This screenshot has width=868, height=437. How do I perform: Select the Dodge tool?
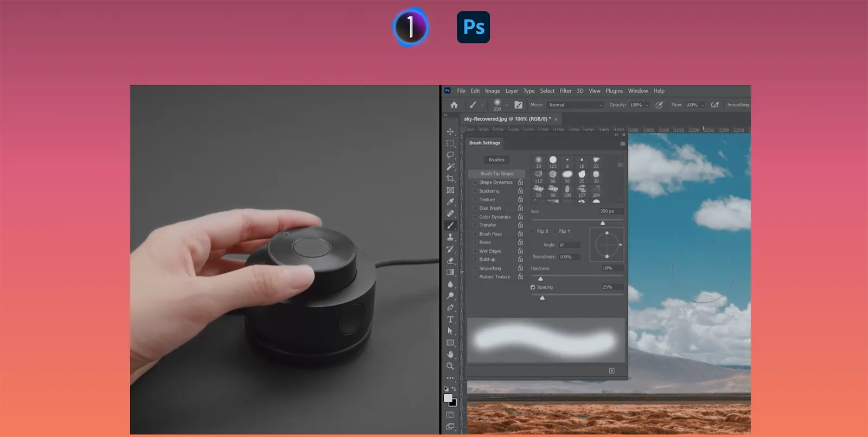coord(450,296)
